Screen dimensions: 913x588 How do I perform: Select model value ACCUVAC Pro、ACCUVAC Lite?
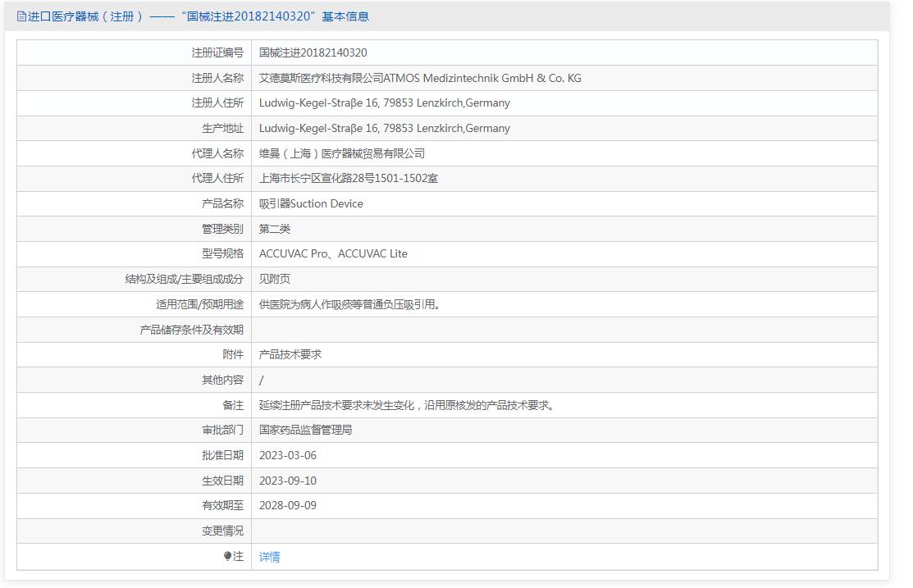[x=333, y=254]
